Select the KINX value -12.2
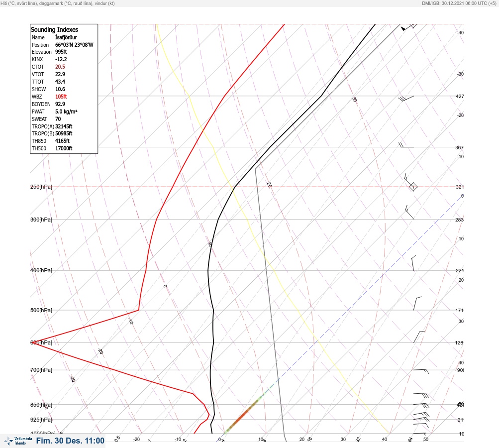The image size is (499, 448). [61, 59]
